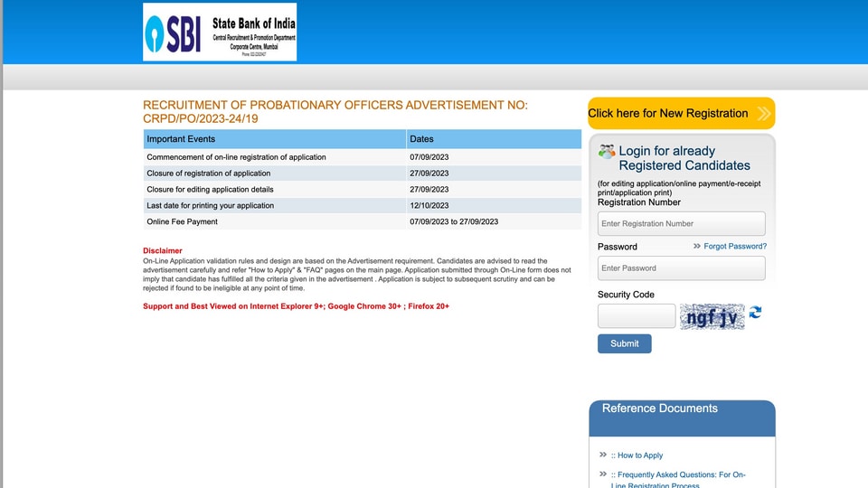This screenshot has height=488, width=868.
Task: Select 'Closure for editing application details' text
Action: [210, 189]
